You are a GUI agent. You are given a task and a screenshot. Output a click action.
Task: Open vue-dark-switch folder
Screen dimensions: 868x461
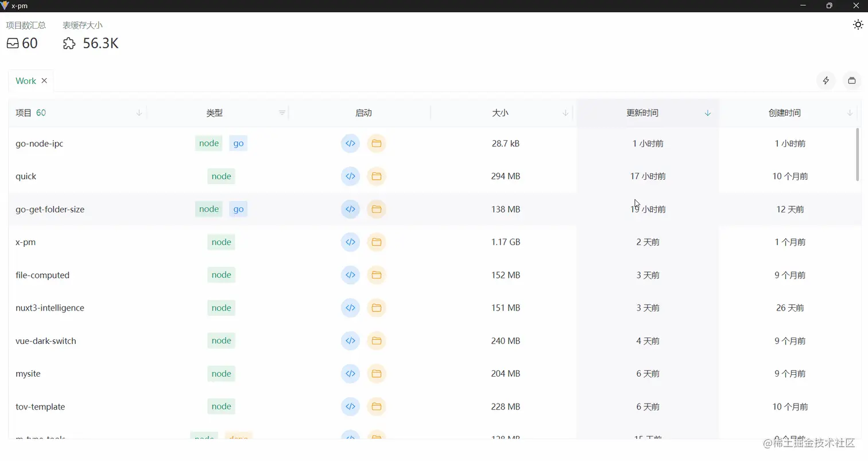point(377,341)
